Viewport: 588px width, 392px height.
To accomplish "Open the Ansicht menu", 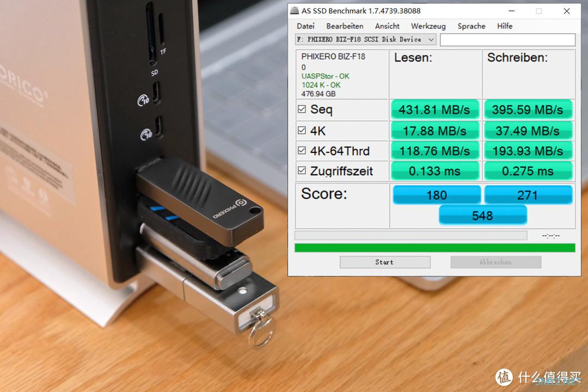I will 387,26.
